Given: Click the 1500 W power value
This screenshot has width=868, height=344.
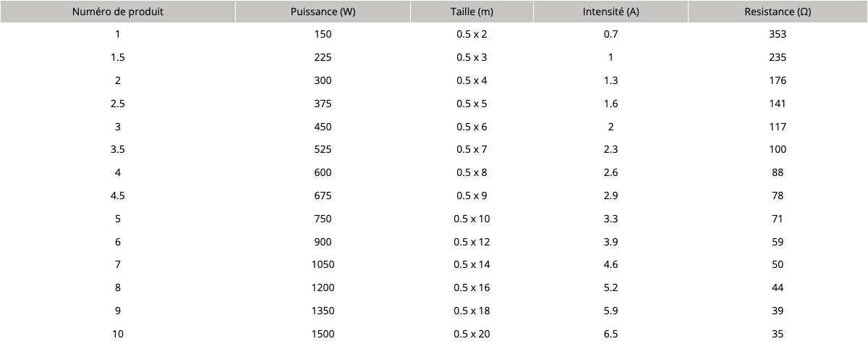Looking at the screenshot, I should click(323, 334).
